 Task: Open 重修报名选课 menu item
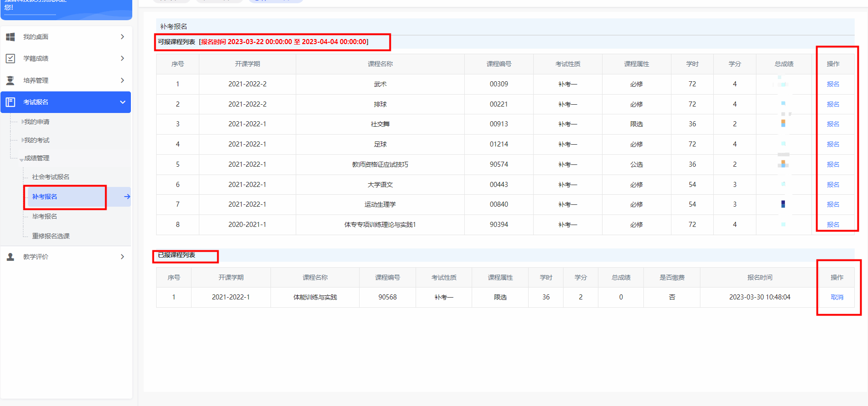click(51, 236)
